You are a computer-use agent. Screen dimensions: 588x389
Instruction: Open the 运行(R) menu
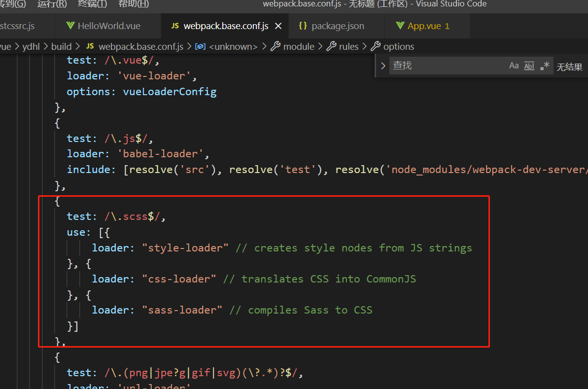[x=52, y=4]
